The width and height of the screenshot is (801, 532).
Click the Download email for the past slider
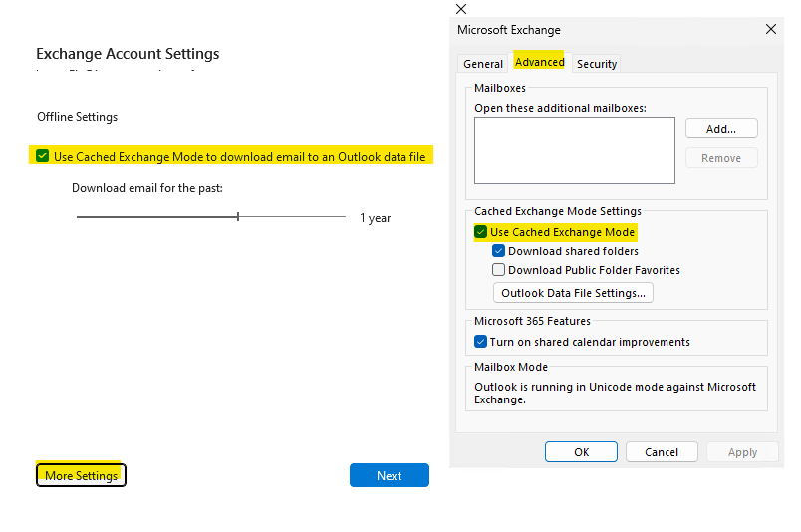point(211,216)
